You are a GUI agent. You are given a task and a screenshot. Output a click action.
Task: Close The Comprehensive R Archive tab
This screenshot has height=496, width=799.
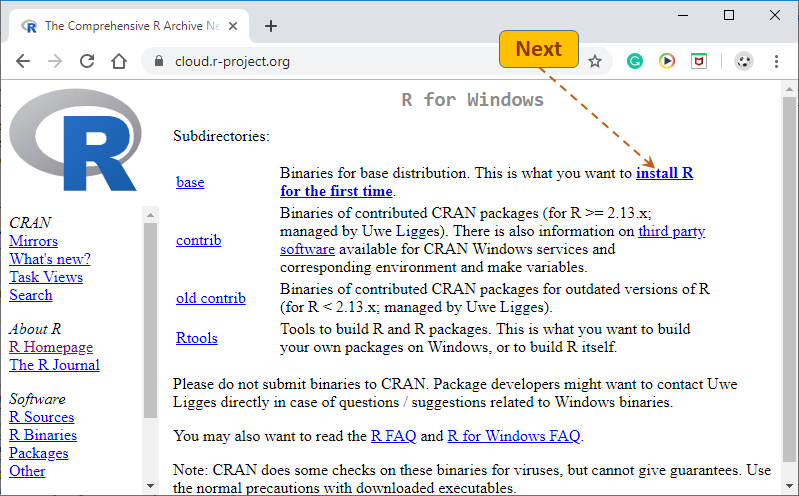[233, 26]
